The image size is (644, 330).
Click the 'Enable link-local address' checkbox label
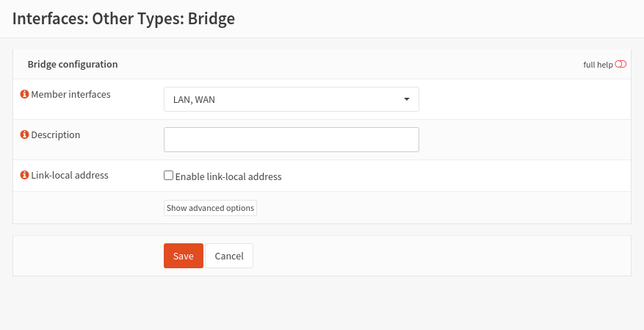click(x=228, y=176)
